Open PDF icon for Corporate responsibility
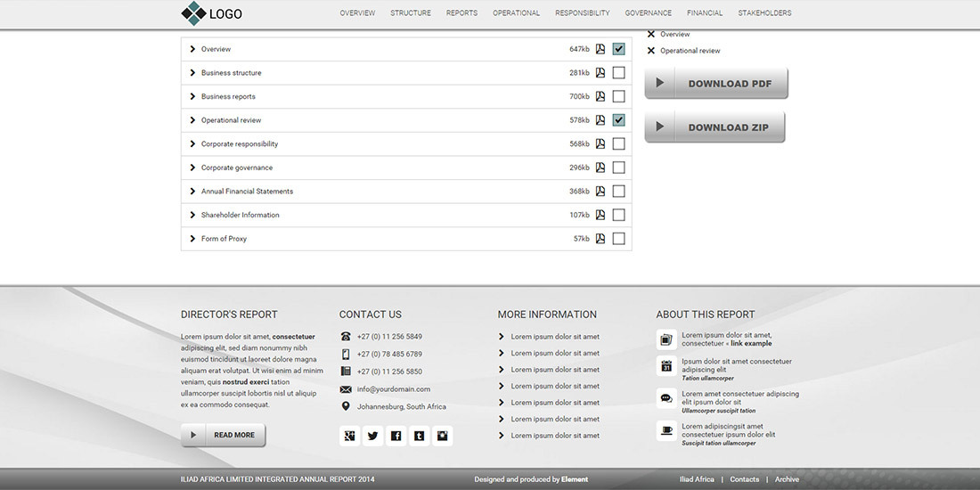This screenshot has width=980, height=490. 600,143
